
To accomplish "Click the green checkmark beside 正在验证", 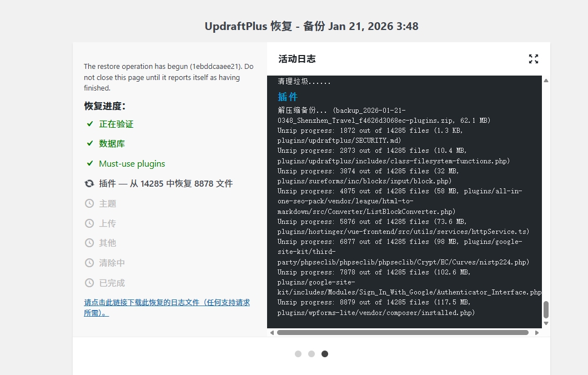I will coord(89,123).
